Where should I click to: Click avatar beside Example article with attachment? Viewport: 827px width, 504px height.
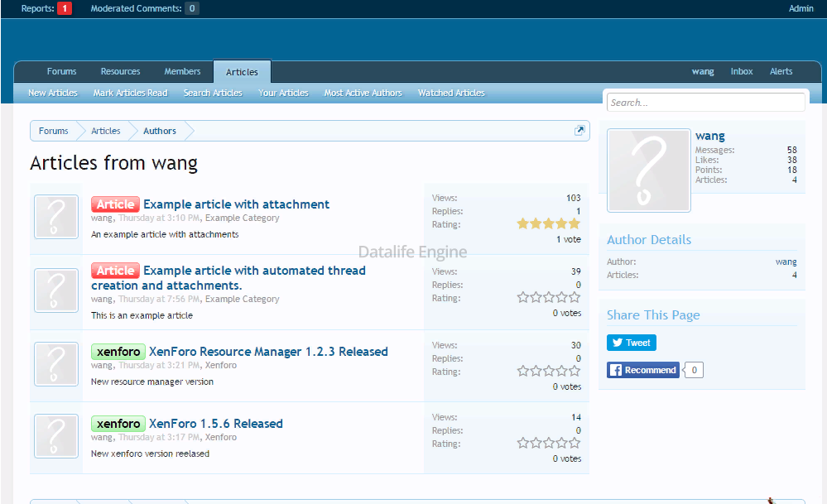coord(56,217)
